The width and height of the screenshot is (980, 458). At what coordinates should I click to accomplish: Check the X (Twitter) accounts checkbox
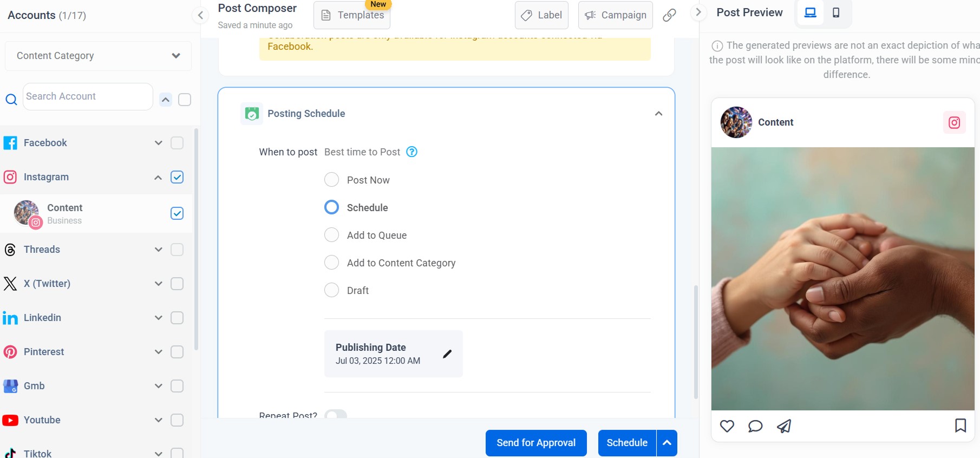click(x=177, y=284)
